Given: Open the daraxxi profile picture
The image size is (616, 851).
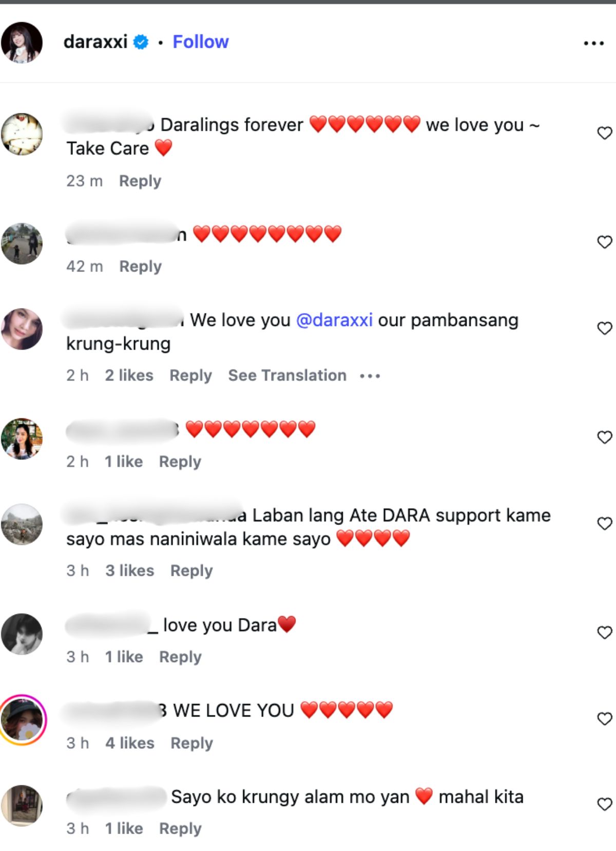Looking at the screenshot, I should pos(22,43).
